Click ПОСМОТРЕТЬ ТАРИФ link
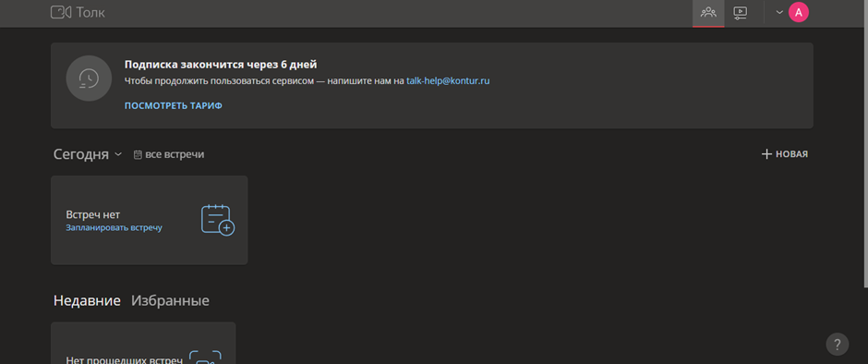868x364 pixels. (174, 105)
